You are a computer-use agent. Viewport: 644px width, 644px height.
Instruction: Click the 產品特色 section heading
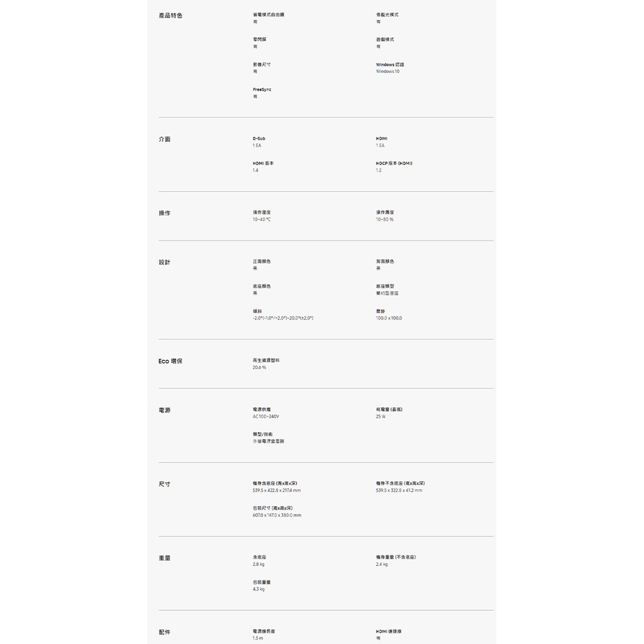coord(170,15)
